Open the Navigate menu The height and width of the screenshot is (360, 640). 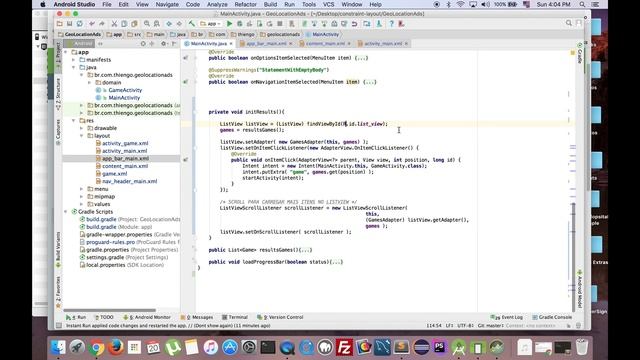coord(167,4)
